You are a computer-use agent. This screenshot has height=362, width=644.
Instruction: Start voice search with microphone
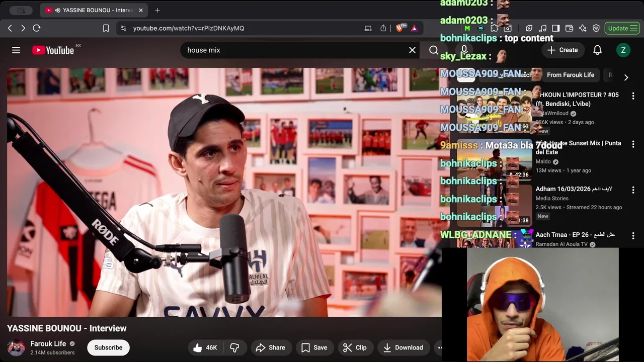click(x=464, y=50)
